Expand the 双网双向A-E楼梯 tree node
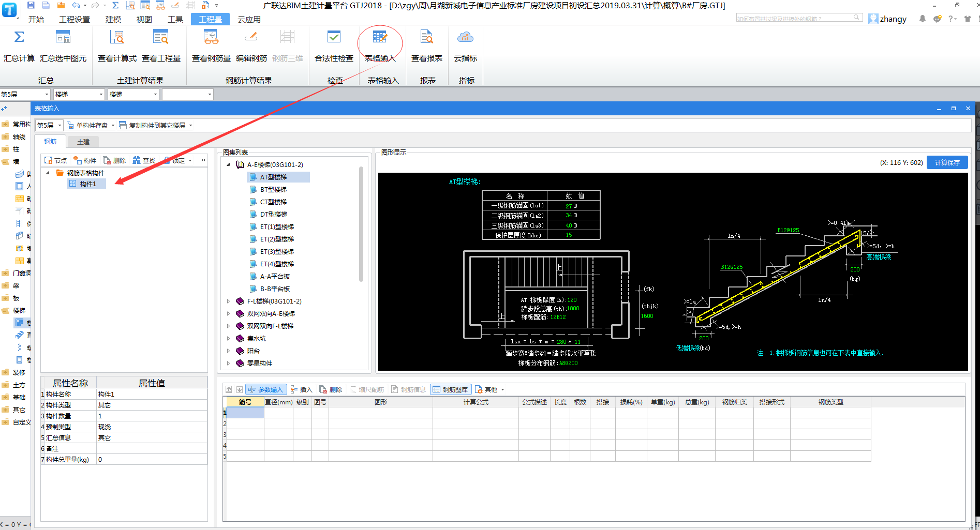Screen dimensions: 980x530 (x=229, y=313)
